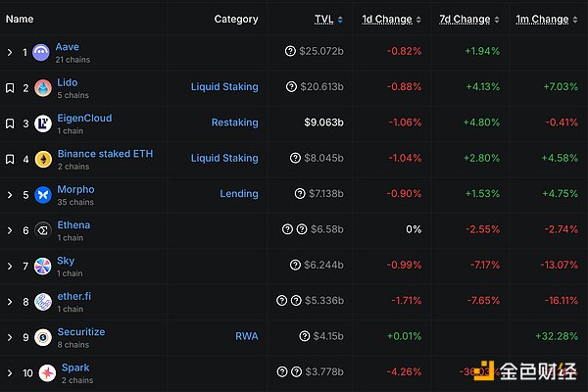Open the Ethena protocol name link
The image size is (588, 392).
click(x=74, y=224)
